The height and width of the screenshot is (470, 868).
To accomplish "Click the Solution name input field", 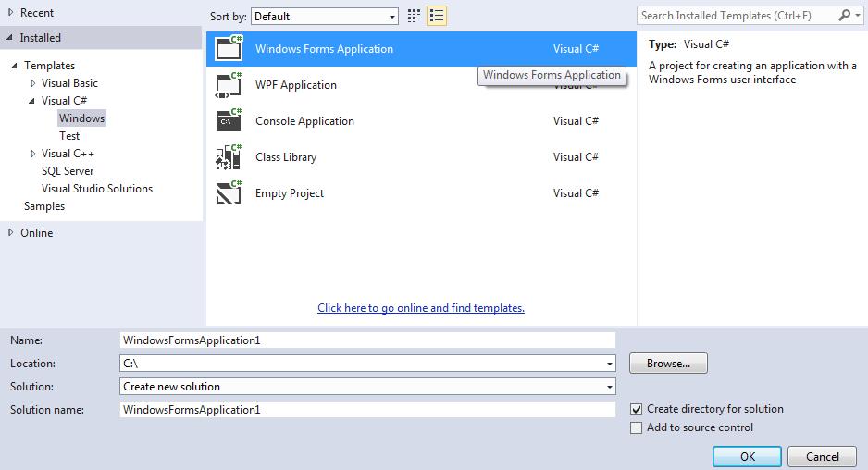I will pos(367,410).
